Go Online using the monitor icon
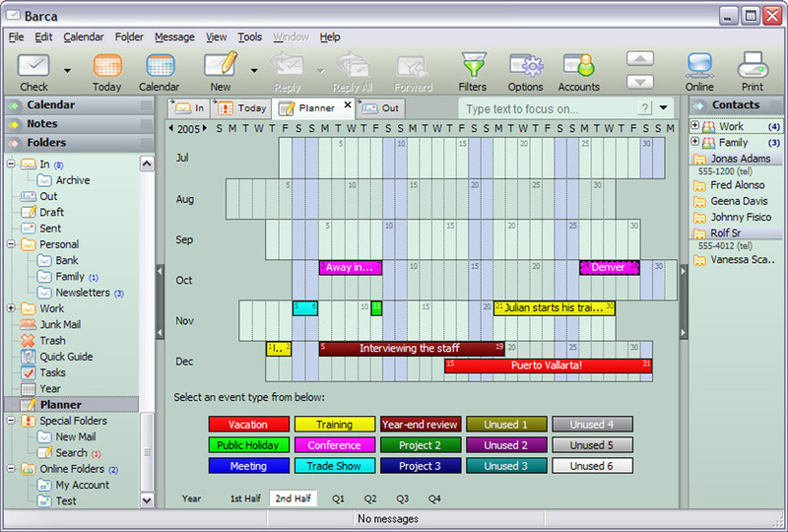This screenshot has width=788, height=532. point(699,72)
